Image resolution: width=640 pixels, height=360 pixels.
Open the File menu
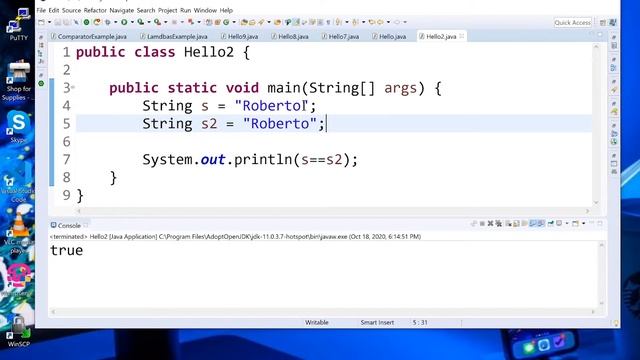41,10
